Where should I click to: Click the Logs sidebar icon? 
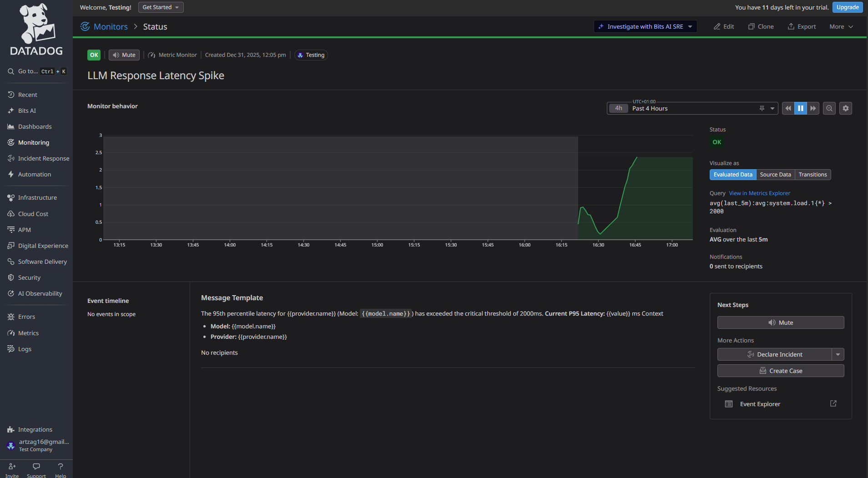click(x=11, y=349)
